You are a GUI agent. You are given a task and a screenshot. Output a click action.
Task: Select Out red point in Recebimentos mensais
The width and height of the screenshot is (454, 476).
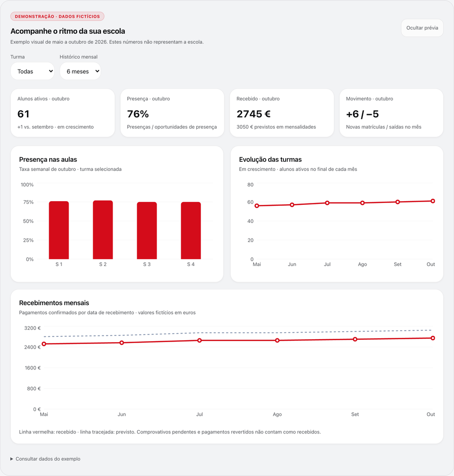click(x=433, y=338)
